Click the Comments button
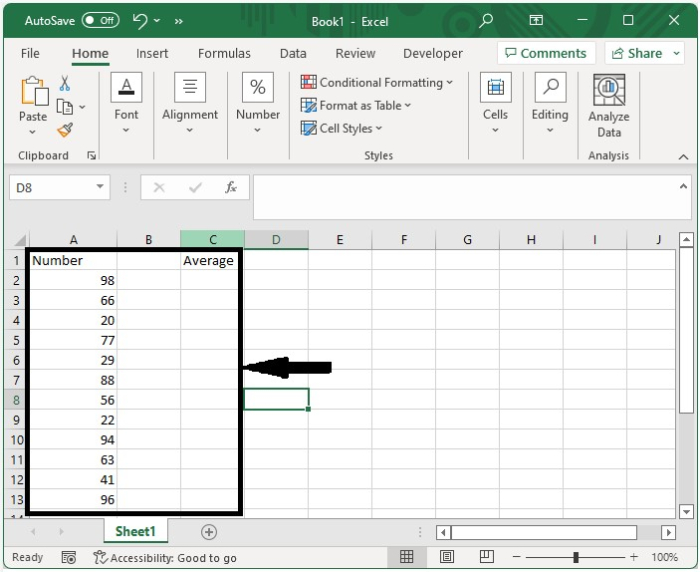The height and width of the screenshot is (572, 700). [546, 54]
